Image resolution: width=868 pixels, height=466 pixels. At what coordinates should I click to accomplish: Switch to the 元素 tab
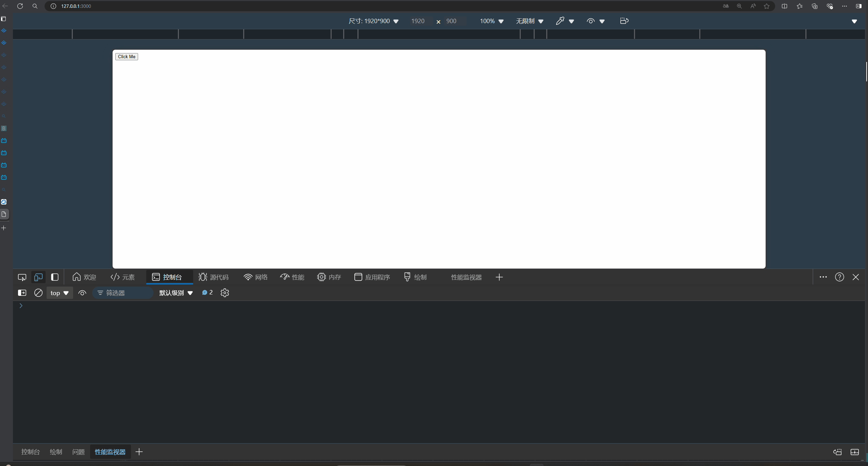(x=123, y=277)
